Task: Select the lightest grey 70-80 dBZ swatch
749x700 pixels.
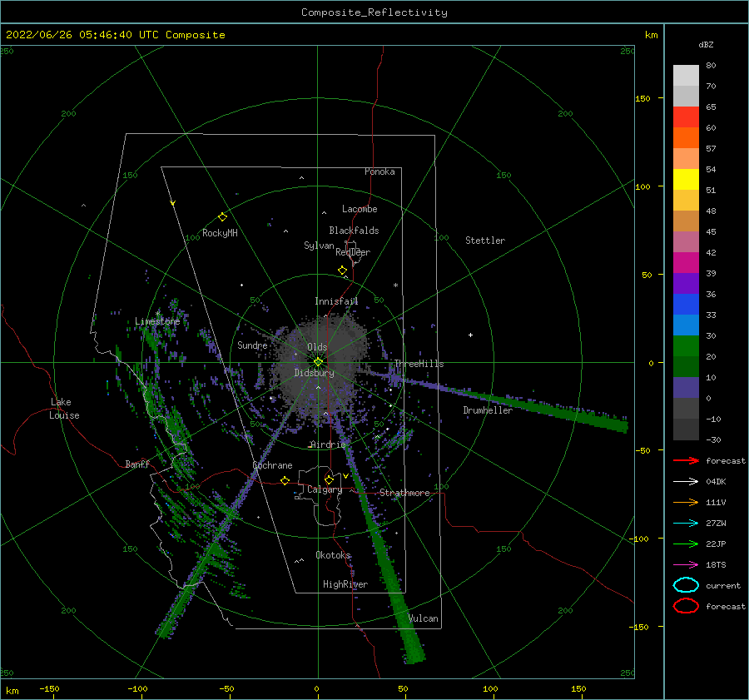Action: [686, 76]
